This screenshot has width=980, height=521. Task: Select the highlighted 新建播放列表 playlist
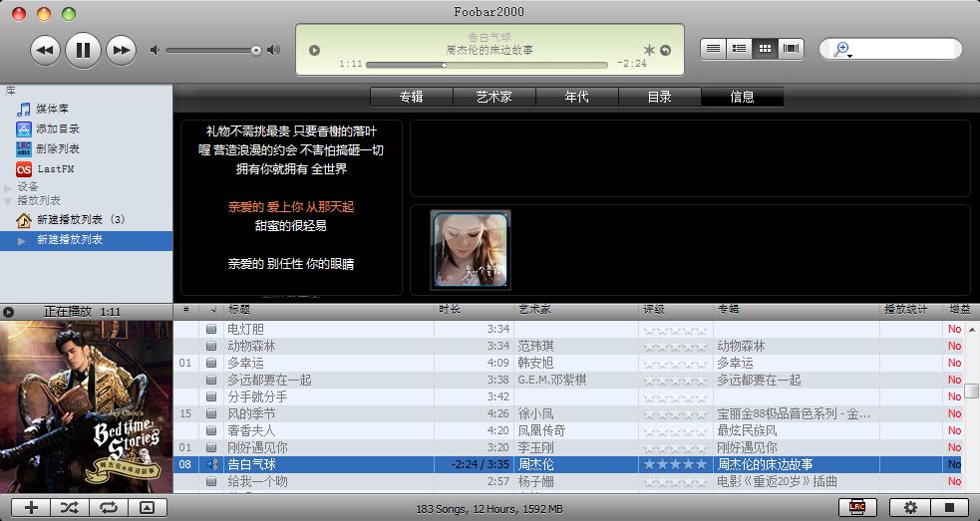[87, 240]
